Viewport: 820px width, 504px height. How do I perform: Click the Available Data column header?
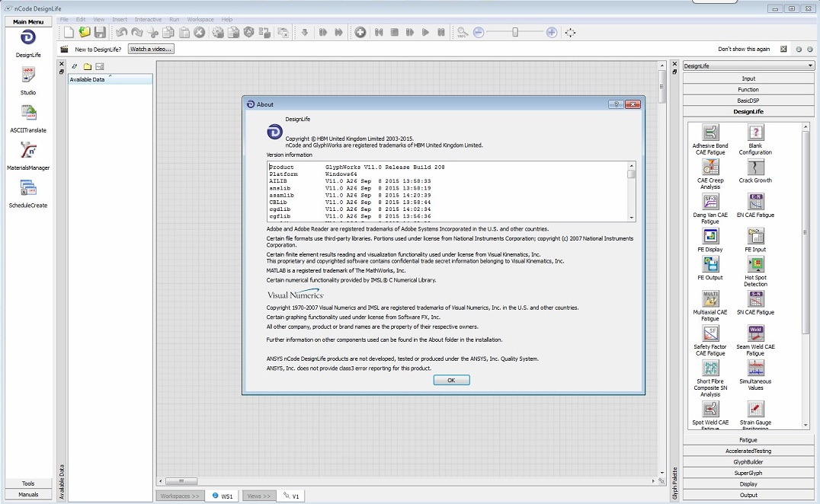click(111, 79)
